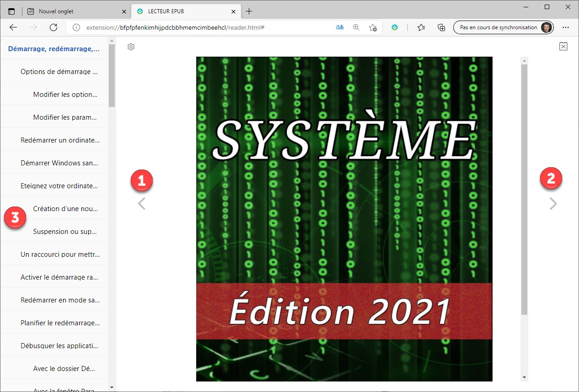Click the browser refresh icon
The height and width of the screenshot is (392, 579).
54,27
